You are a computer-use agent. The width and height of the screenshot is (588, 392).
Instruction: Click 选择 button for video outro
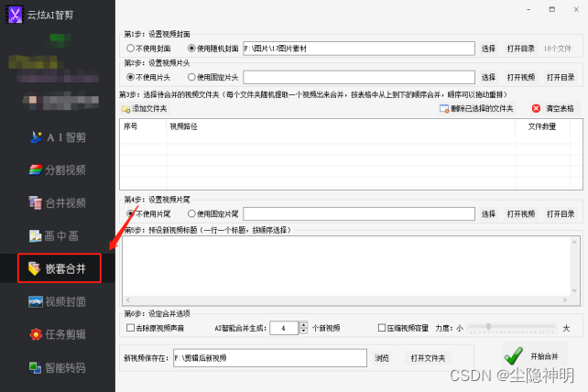coord(488,213)
